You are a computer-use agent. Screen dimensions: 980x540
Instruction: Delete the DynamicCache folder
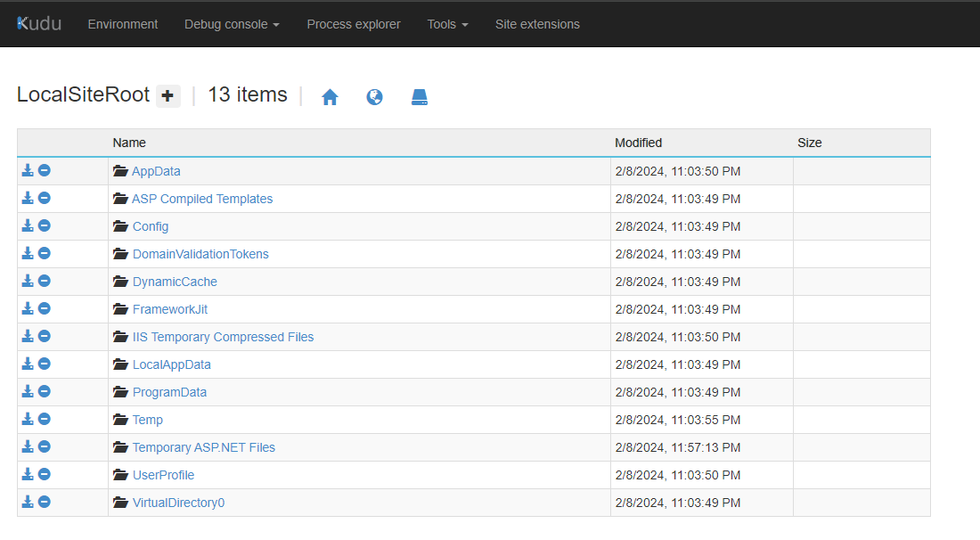pyautogui.click(x=45, y=280)
